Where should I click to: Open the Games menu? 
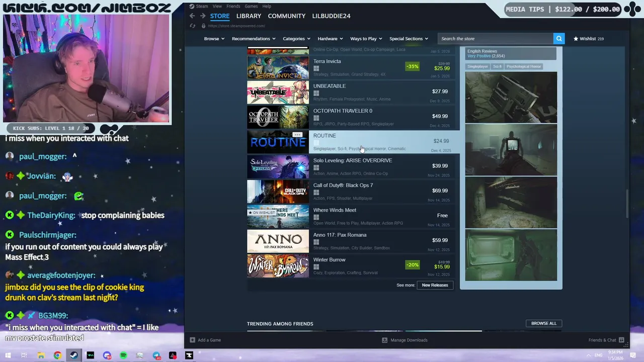tap(251, 6)
